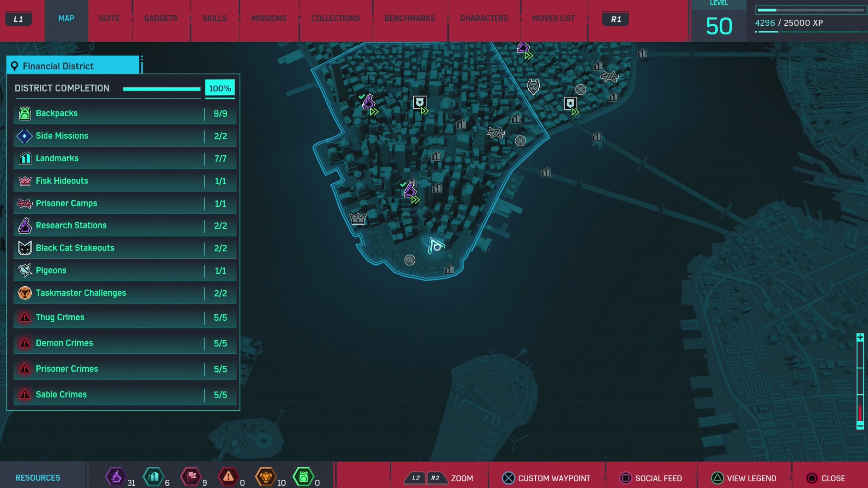
Task: Click the zoom-in plus on zoom slider
Action: [x=860, y=338]
